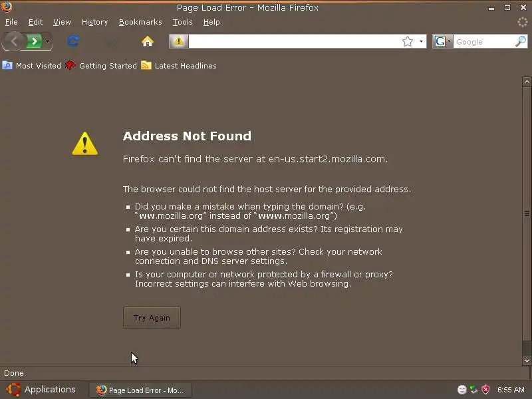Click inside the URL address field
Viewport: 532px width, 399px height.
(294, 41)
